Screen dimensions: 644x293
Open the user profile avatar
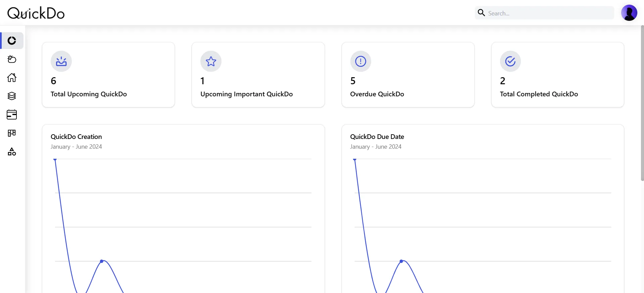coord(629,13)
